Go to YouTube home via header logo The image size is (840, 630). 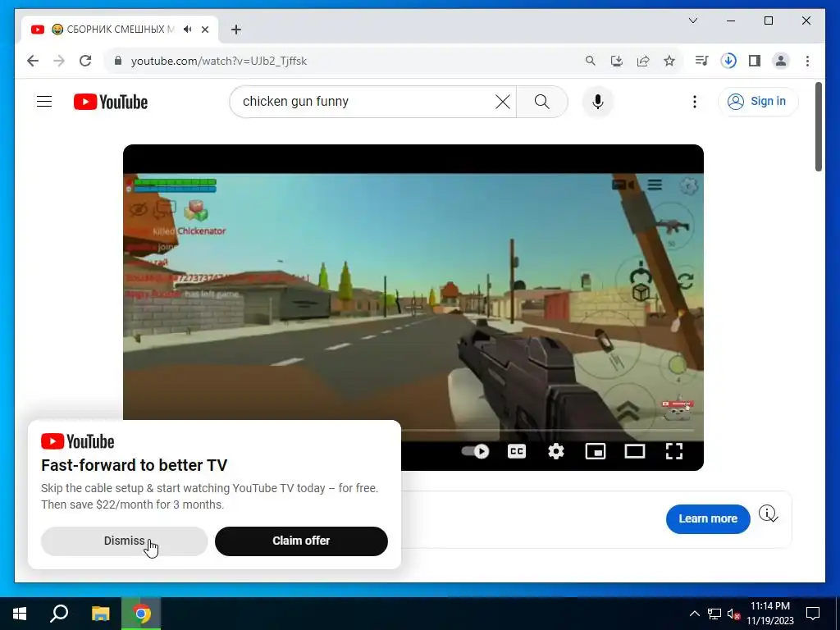pyautogui.click(x=111, y=102)
